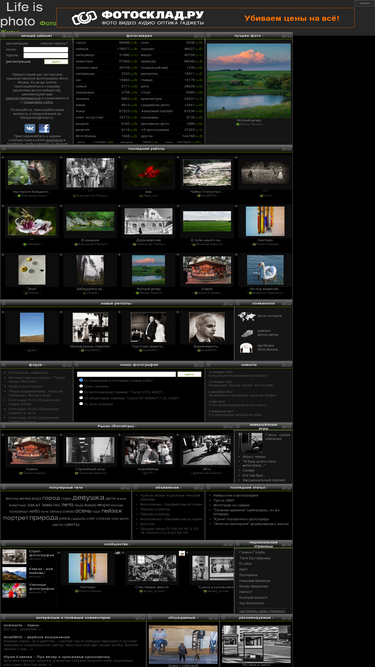Image resolution: width=375 pixels, height=667 pixels.
Task: Open the большое 'Уютный вечер' best photo
Action: click(249, 81)
